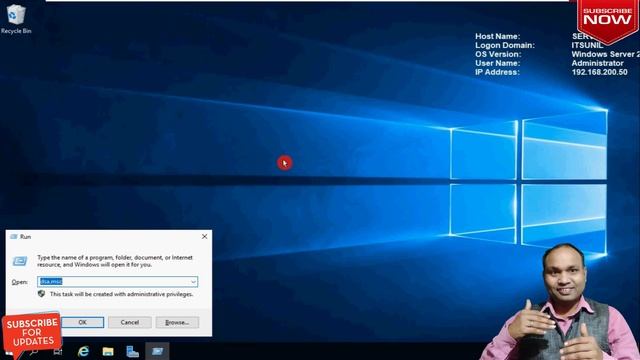The width and height of the screenshot is (640, 360).
Task: Expand the Open combo box dropdown arrow
Action: click(193, 282)
